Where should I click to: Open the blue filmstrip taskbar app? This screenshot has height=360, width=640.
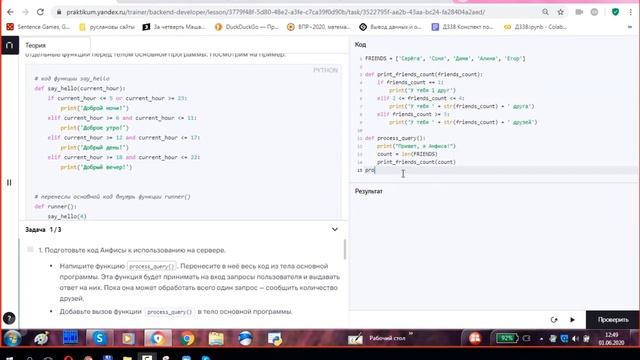click(70, 338)
